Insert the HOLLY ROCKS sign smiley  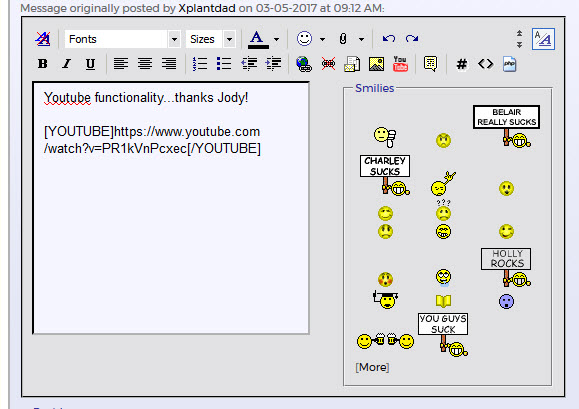pos(506,267)
